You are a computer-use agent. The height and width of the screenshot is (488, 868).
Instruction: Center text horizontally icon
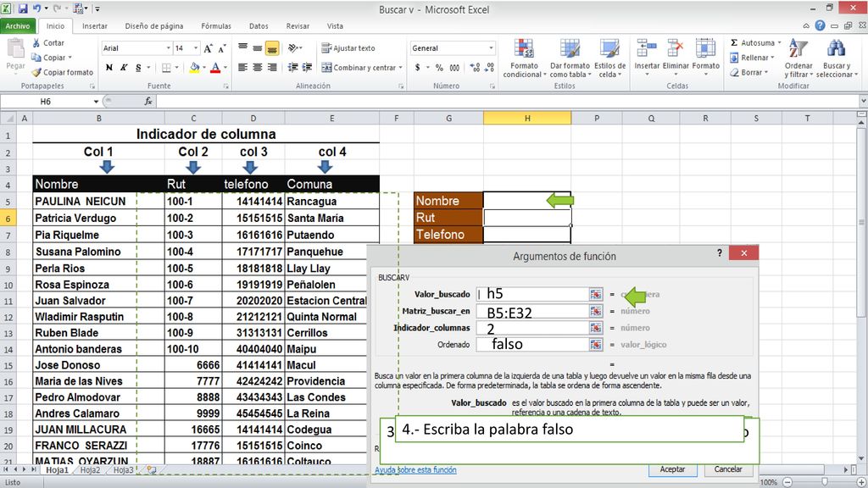tap(257, 68)
